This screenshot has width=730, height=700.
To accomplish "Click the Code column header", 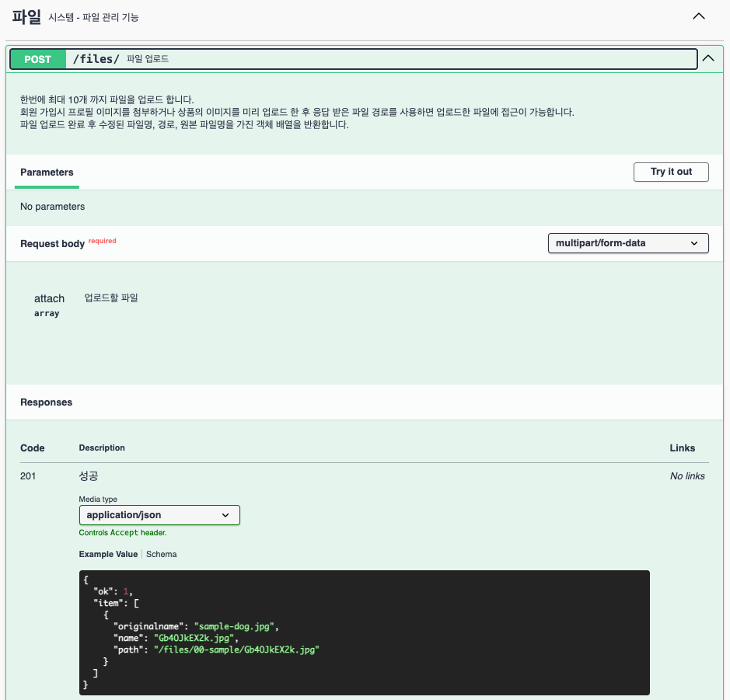I will 32,448.
